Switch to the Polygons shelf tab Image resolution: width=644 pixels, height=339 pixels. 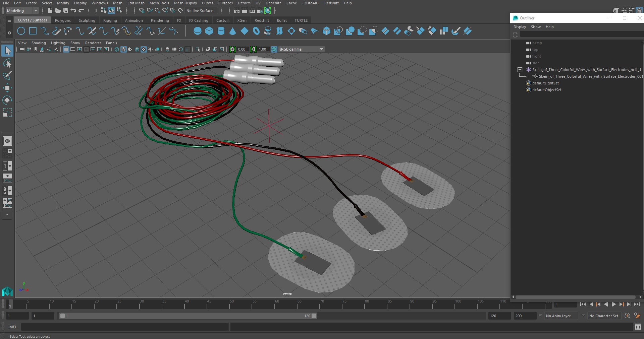63,20
